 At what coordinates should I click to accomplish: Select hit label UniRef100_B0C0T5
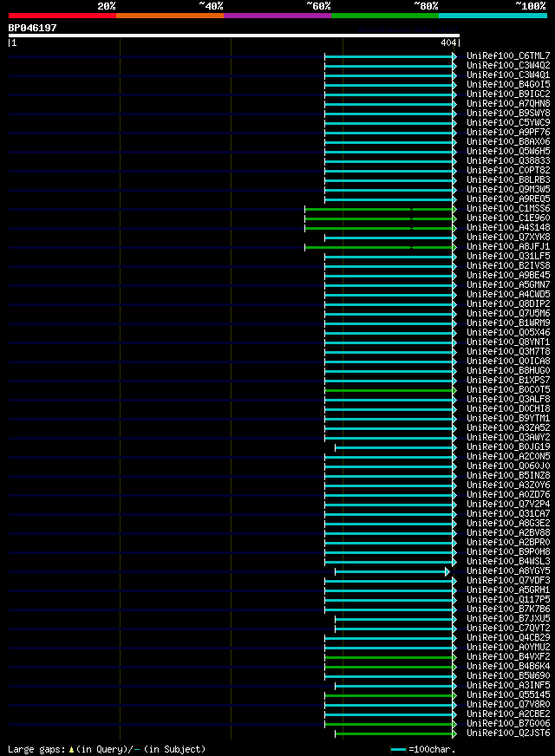coord(508,389)
